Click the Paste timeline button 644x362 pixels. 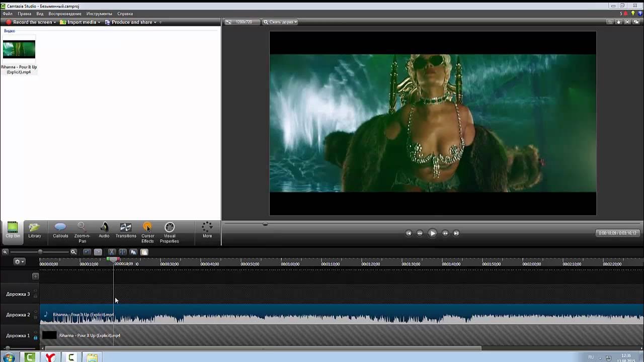(144, 252)
